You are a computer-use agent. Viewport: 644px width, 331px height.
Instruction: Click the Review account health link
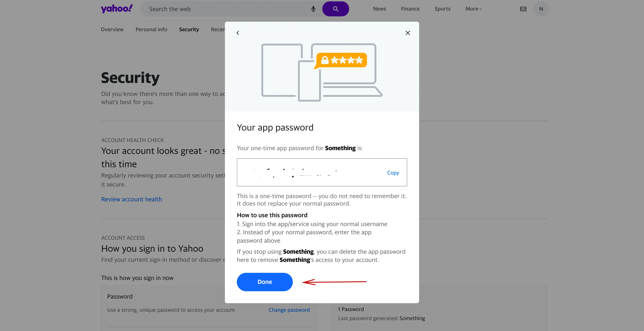click(x=131, y=199)
